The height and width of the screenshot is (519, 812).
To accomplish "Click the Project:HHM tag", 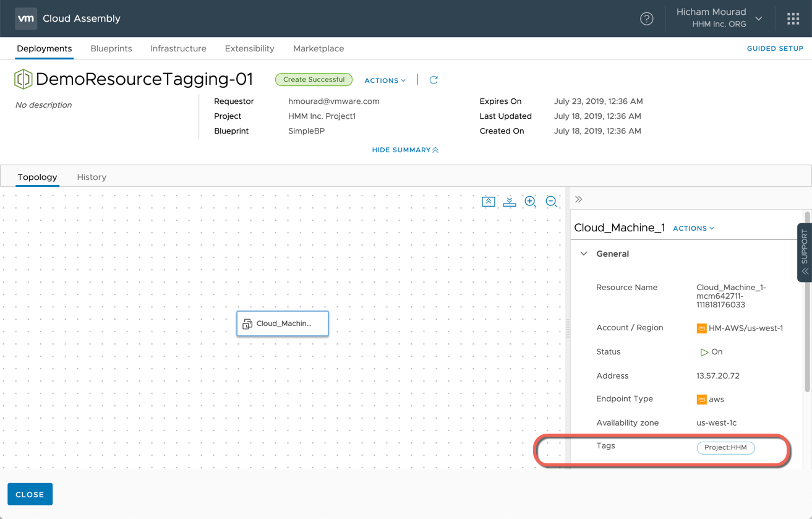I will (725, 447).
